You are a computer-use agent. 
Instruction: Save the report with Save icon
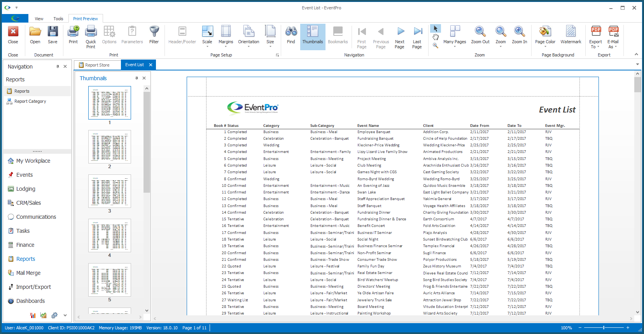point(52,35)
